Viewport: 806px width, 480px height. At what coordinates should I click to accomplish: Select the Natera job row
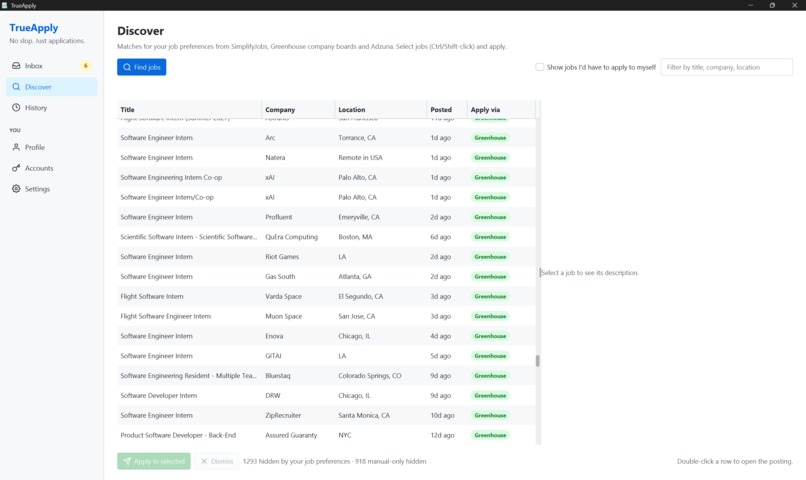(326, 157)
